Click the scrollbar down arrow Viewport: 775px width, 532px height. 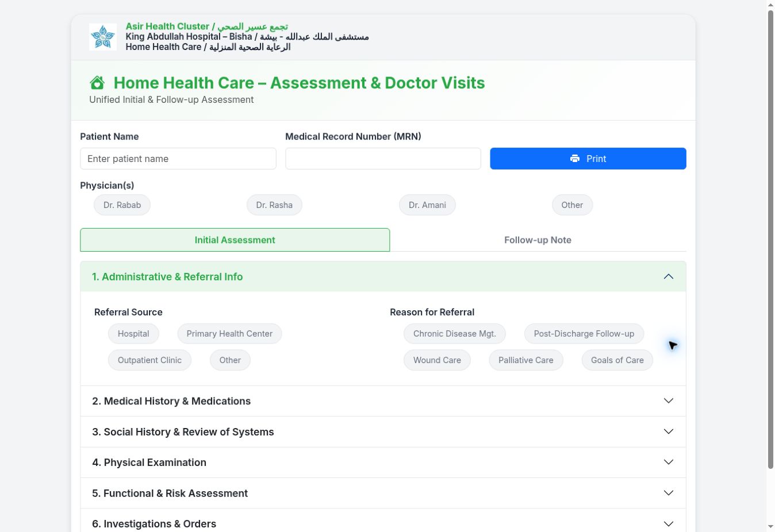(770, 527)
